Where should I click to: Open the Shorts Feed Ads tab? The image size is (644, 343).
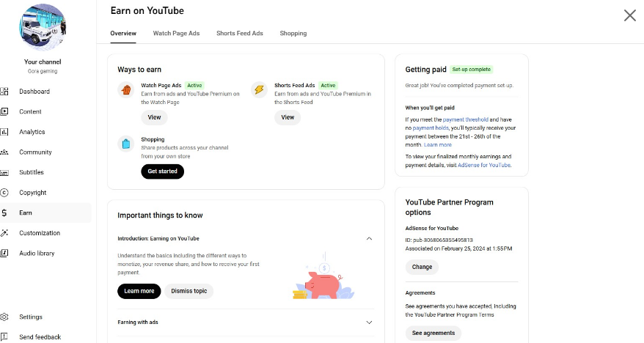(x=239, y=33)
